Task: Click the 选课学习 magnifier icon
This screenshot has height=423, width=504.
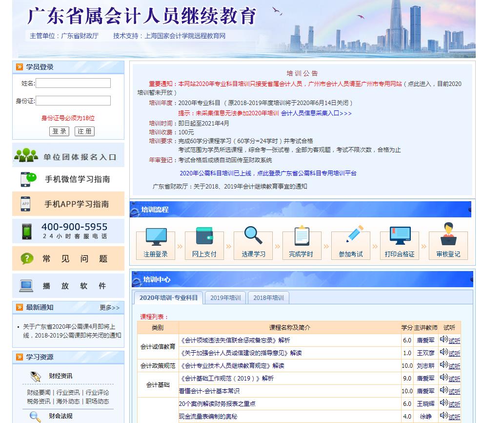Action: [x=253, y=235]
